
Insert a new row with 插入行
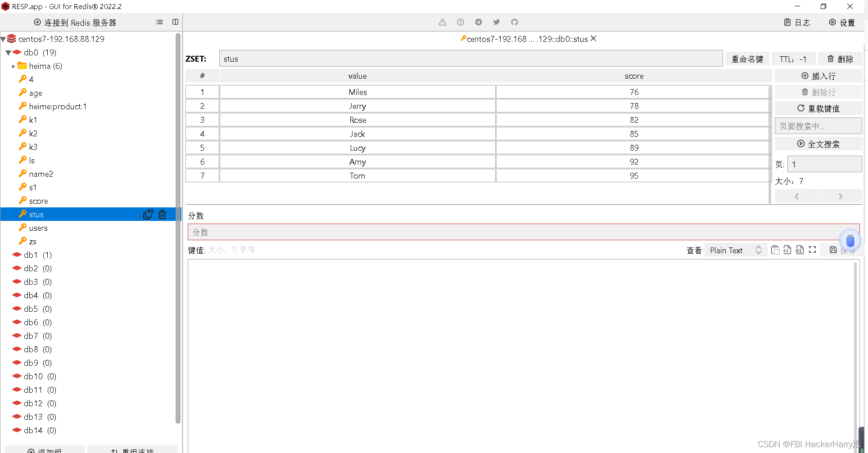(x=818, y=76)
